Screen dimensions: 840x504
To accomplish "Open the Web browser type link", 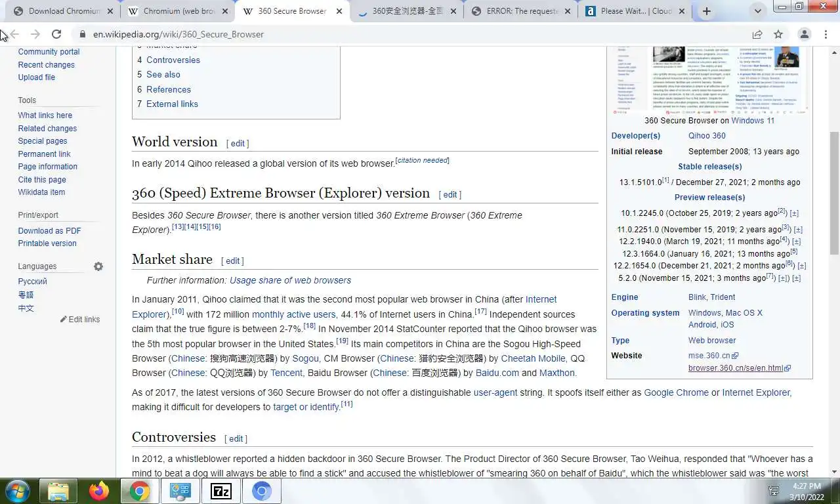I will point(712,341).
